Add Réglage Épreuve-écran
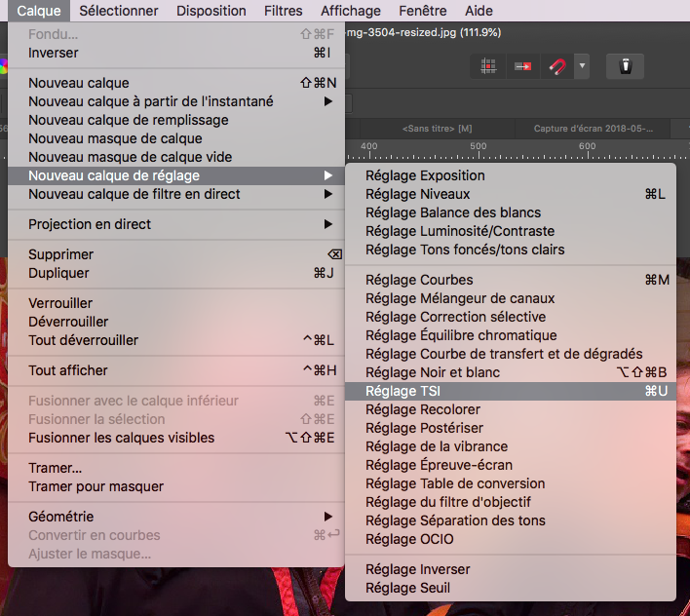This screenshot has width=690, height=616. 511,465
